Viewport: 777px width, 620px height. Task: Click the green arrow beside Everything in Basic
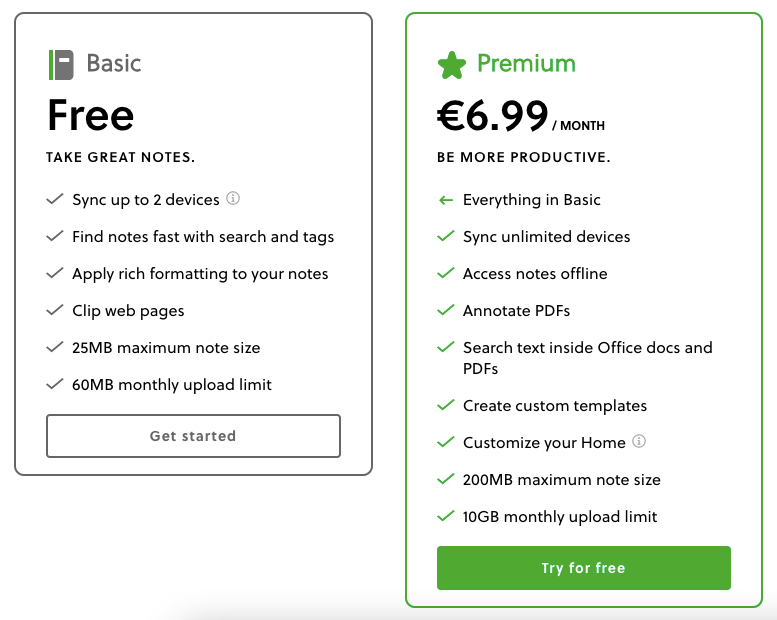coord(446,200)
